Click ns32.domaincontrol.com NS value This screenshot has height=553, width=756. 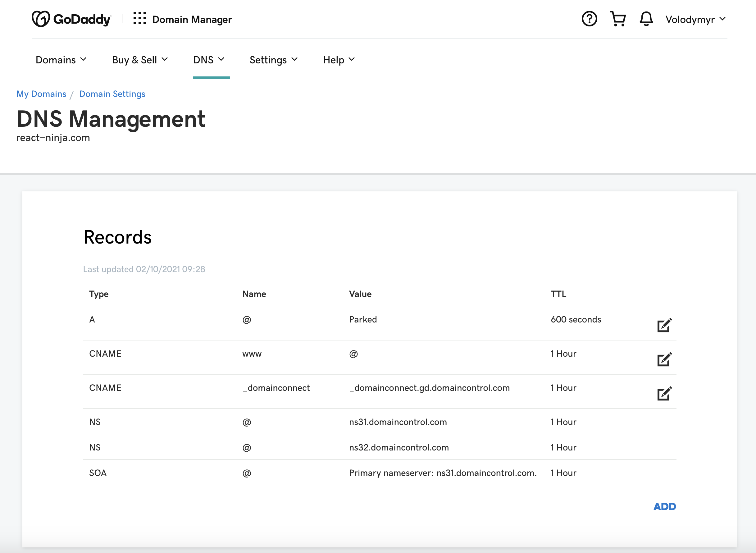click(x=398, y=447)
